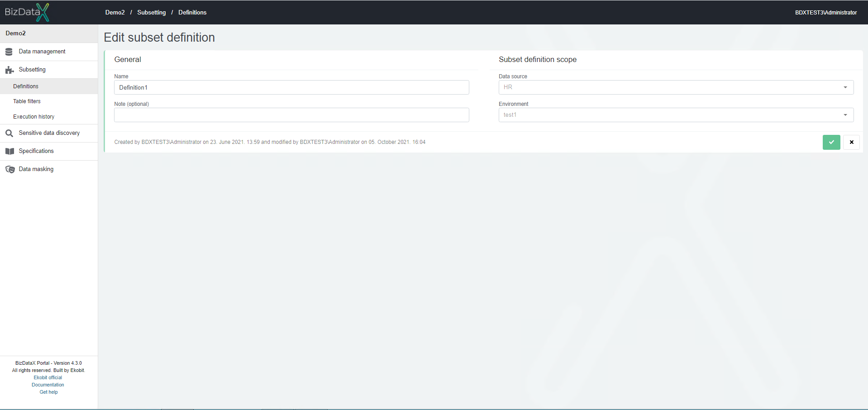Click the Data masking mask icon
This screenshot has height=410, width=868.
(x=10, y=170)
